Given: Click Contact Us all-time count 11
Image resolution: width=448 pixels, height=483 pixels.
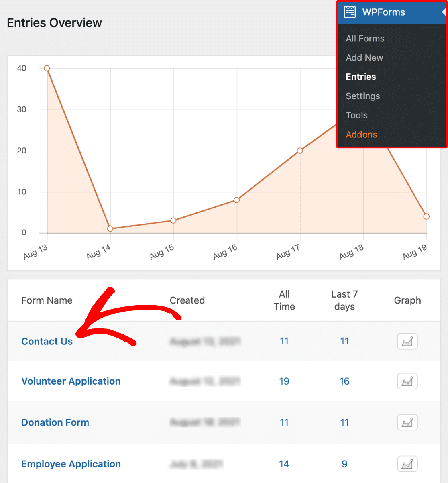Looking at the screenshot, I should [x=284, y=341].
